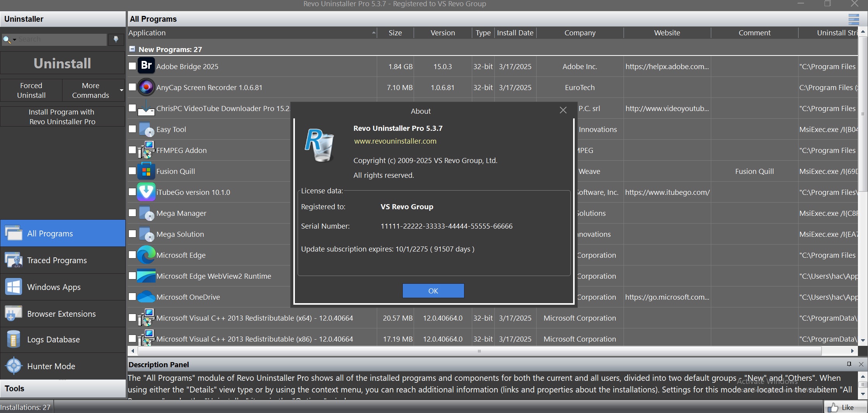Click the Forced Uninstall button
The image size is (868, 413).
pos(31,90)
